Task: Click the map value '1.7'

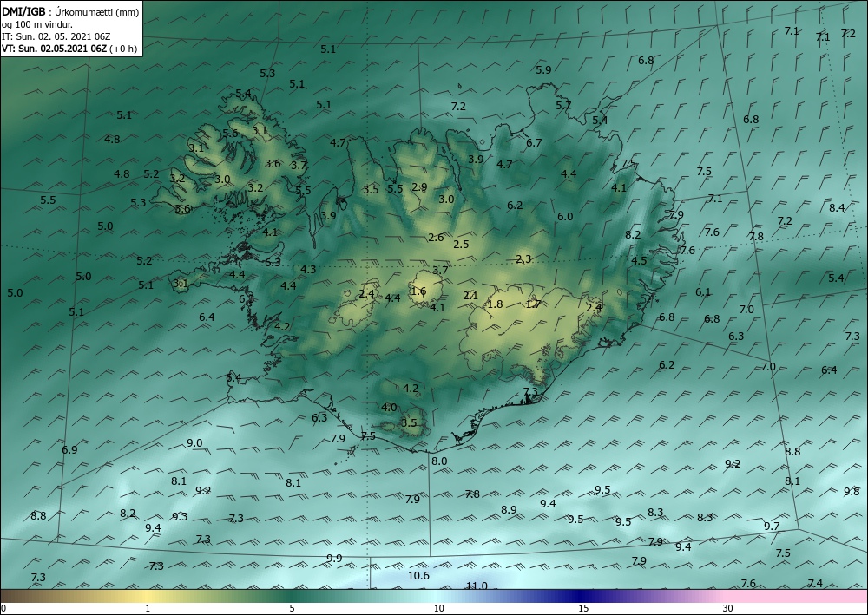Action: [533, 304]
